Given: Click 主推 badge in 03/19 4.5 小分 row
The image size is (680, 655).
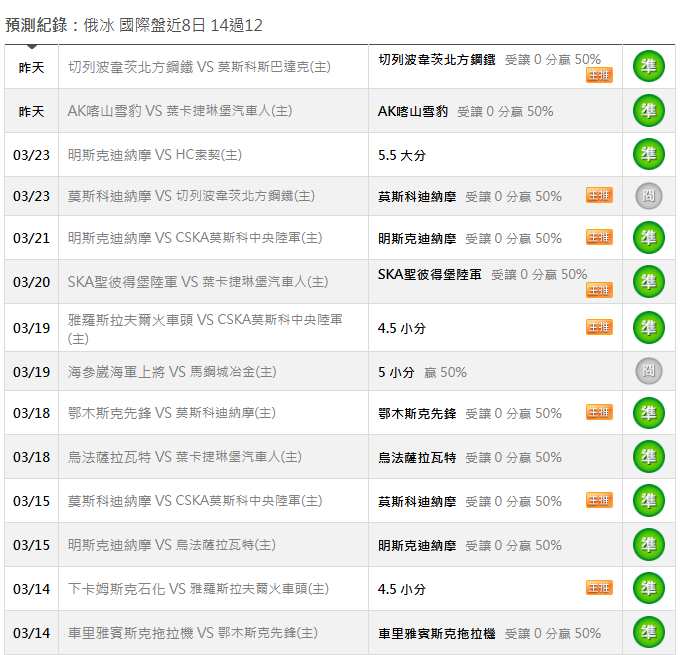Looking at the screenshot, I should [x=599, y=327].
